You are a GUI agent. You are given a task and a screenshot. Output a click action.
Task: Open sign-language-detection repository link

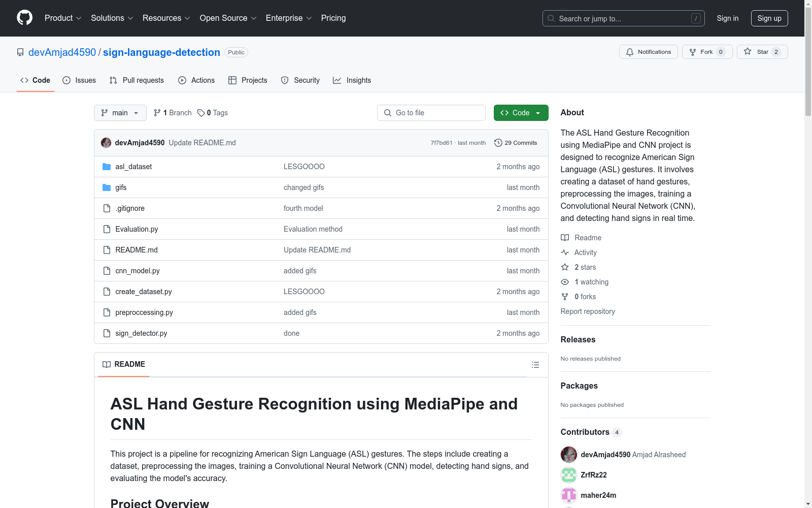(x=161, y=52)
